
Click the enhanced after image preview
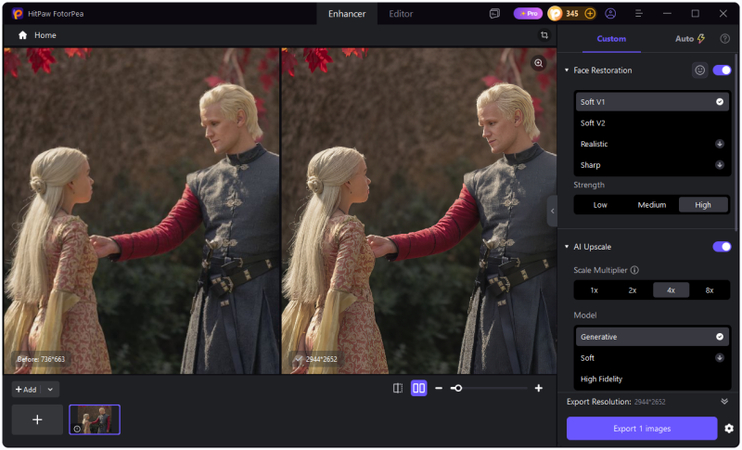tap(419, 211)
